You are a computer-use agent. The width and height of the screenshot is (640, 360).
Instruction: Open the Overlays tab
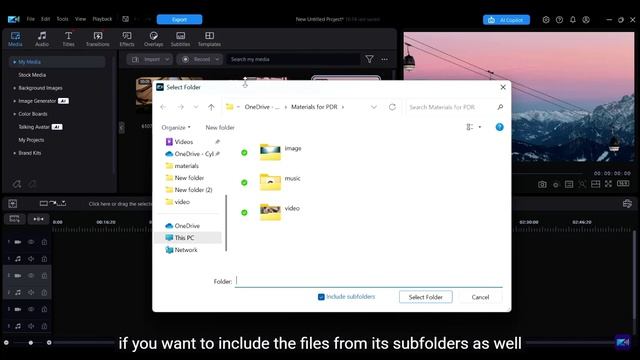153,39
